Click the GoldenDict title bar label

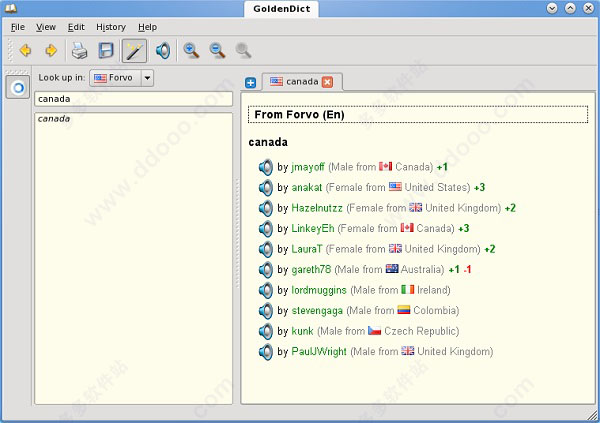click(282, 9)
